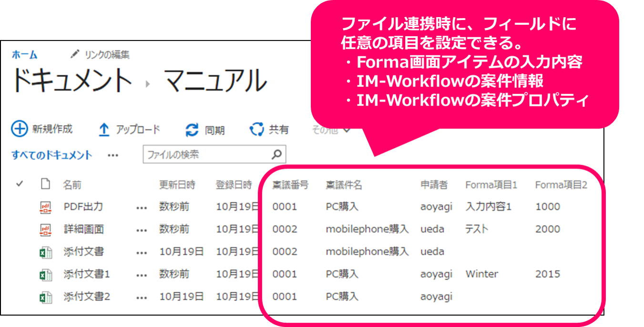Click the upload arrow icon

[103, 130]
